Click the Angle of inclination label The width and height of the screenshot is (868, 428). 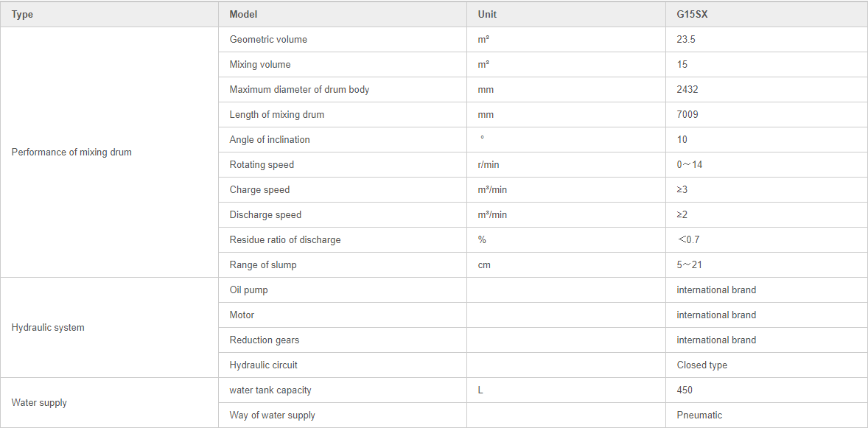(270, 139)
